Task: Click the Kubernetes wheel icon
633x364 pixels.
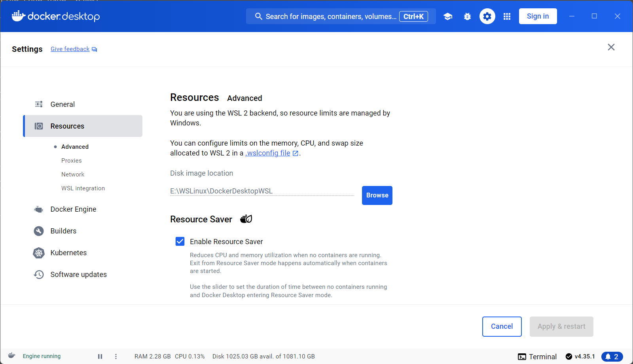Action: coord(39,253)
